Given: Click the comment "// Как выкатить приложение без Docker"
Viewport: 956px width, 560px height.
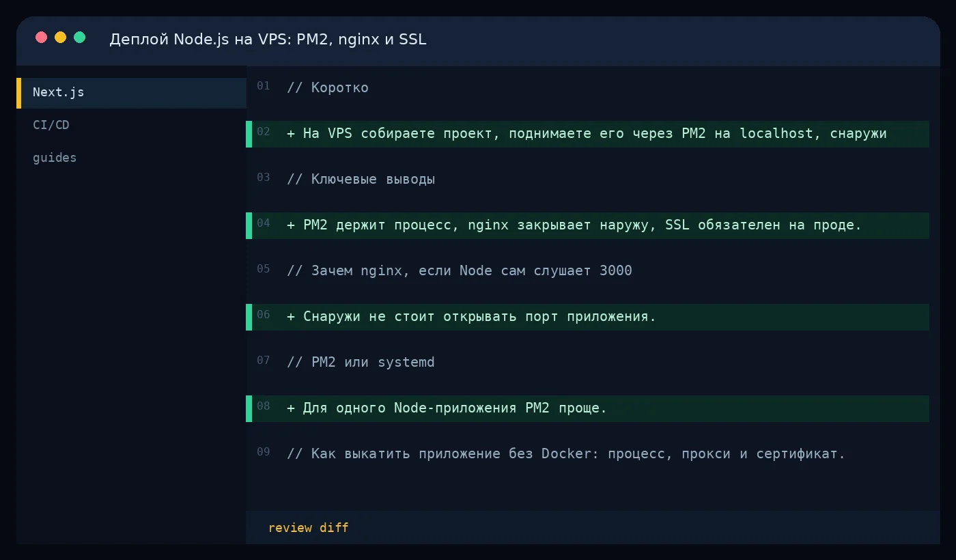Looking at the screenshot, I should (x=566, y=453).
